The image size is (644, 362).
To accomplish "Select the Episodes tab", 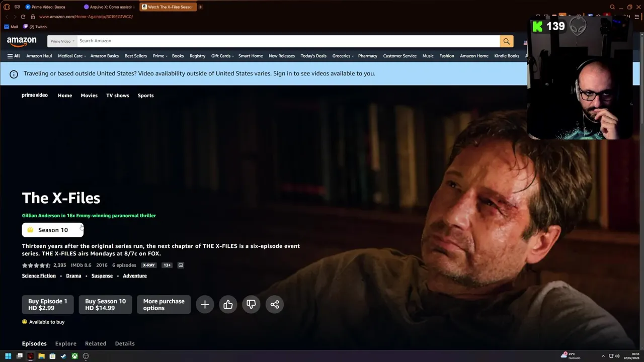I will pyautogui.click(x=34, y=343).
